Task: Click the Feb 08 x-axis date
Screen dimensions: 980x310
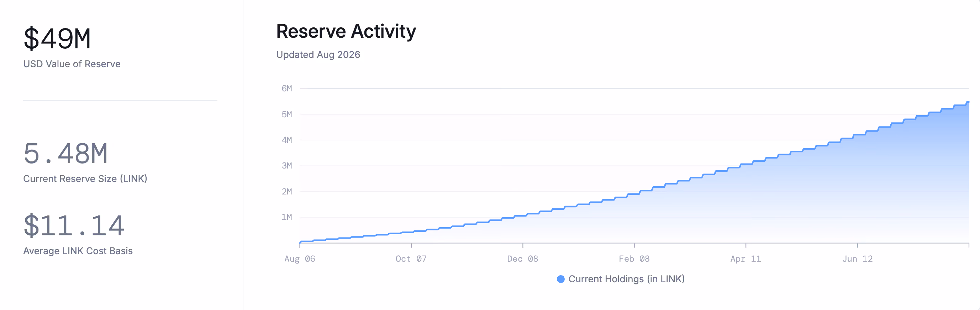Action: (634, 259)
